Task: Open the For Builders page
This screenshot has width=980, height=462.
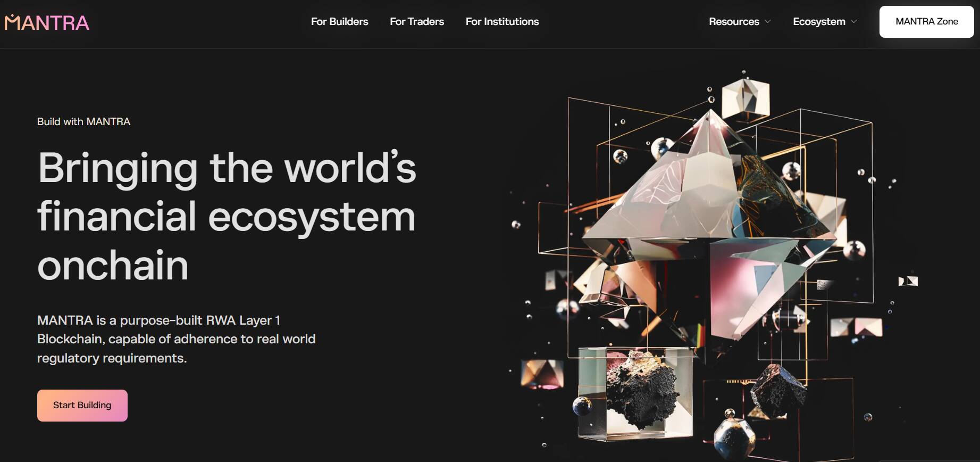Action: tap(339, 22)
